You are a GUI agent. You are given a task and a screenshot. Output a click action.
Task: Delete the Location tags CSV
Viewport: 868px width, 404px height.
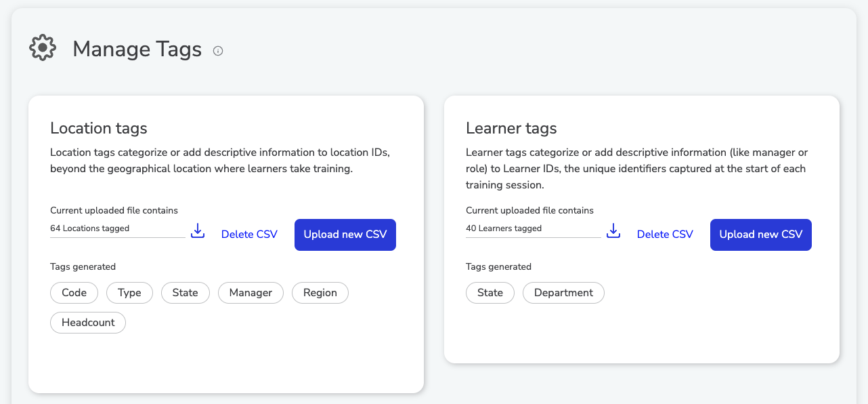tap(249, 235)
